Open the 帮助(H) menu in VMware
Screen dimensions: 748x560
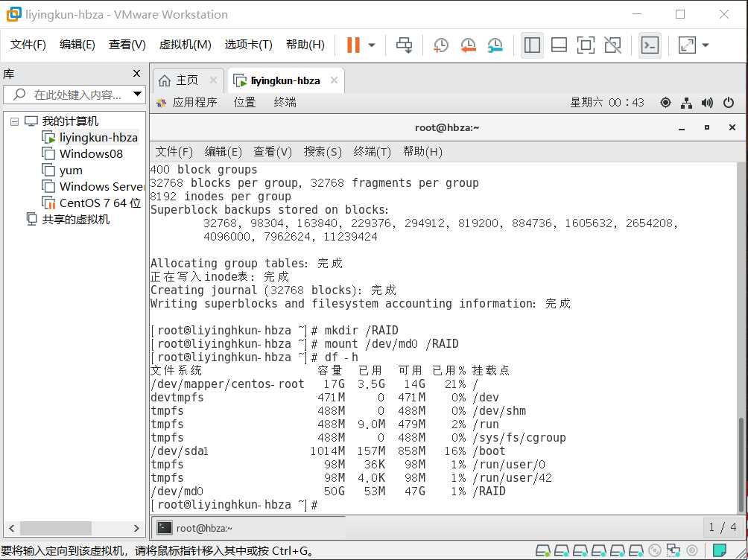[x=305, y=45]
